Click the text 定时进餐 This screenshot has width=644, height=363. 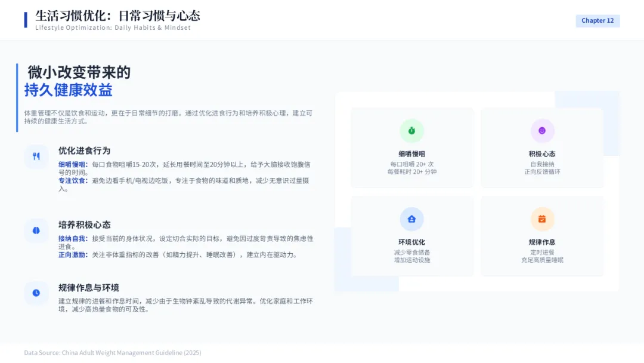542,253
